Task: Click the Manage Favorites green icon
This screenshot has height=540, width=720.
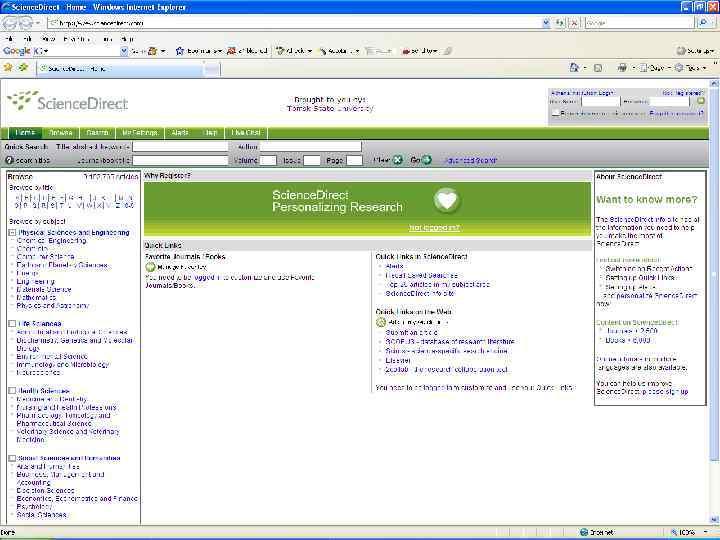Action: tap(150, 267)
